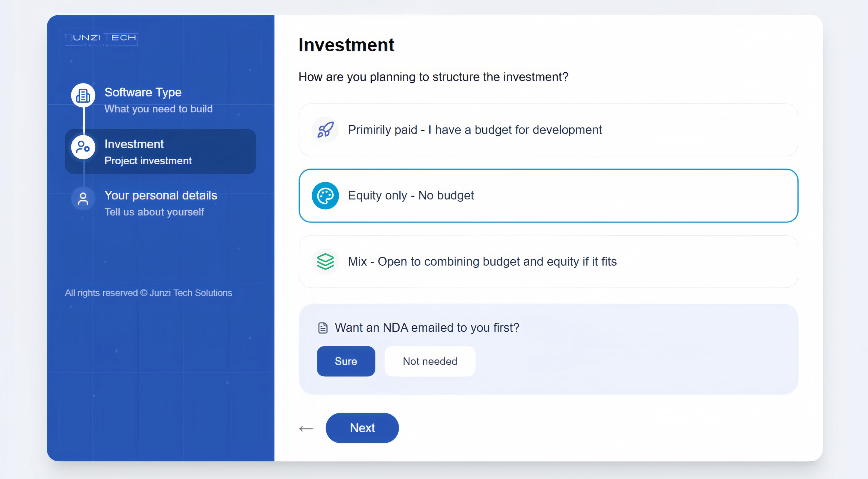Viewport: 868px width, 479px height.
Task: Click the palette icon for Equity only
Action: tap(325, 195)
